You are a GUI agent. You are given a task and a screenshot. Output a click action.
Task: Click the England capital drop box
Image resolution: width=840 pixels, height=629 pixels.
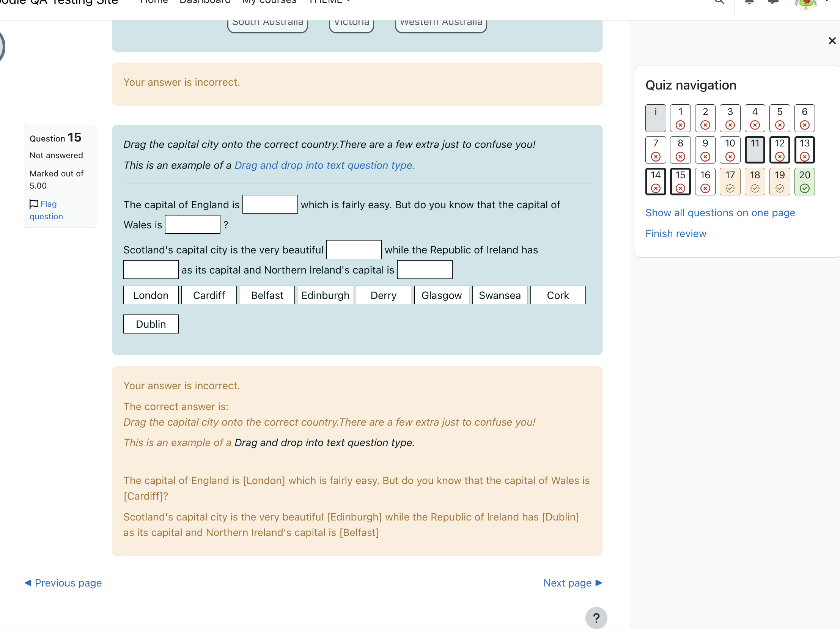click(270, 204)
